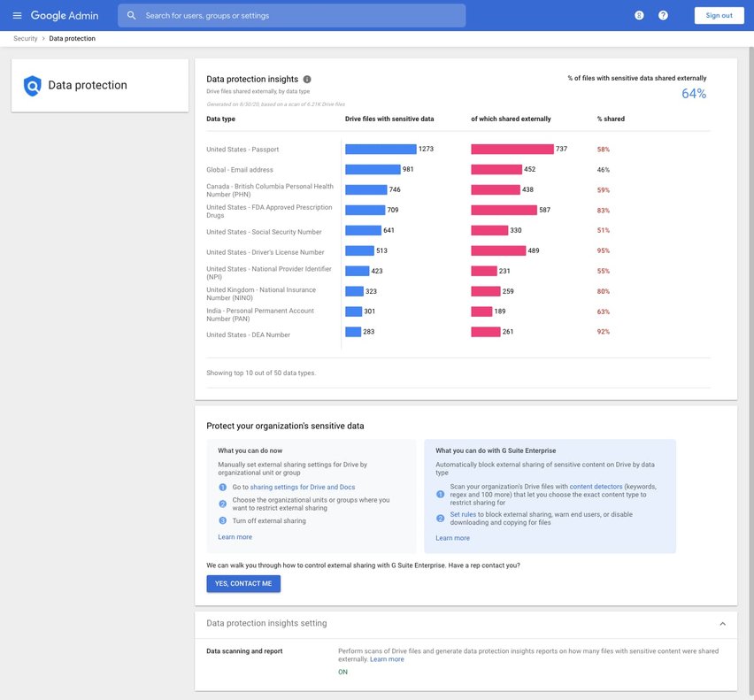Screen dimensions: 754x700
Task: Click the % shared column header
Action: [611, 119]
